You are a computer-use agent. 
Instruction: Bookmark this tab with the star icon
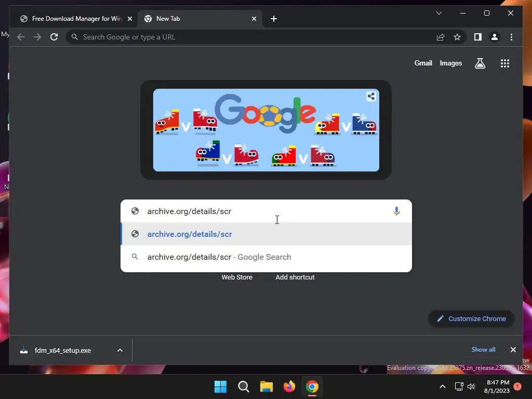[x=457, y=37]
